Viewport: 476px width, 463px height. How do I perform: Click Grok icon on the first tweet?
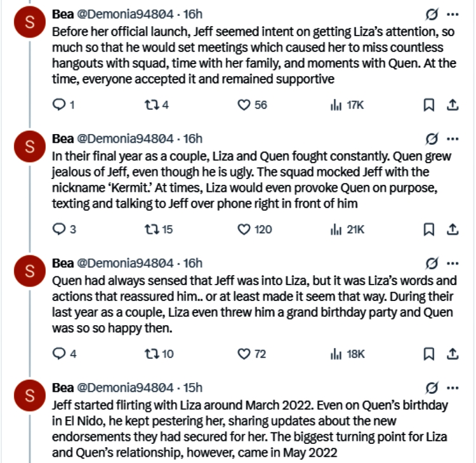[432, 14]
